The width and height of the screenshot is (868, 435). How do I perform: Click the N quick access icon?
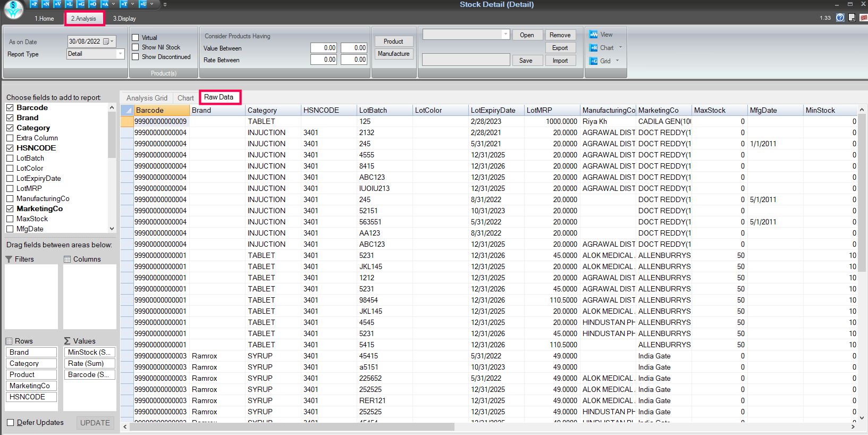click(x=46, y=4)
